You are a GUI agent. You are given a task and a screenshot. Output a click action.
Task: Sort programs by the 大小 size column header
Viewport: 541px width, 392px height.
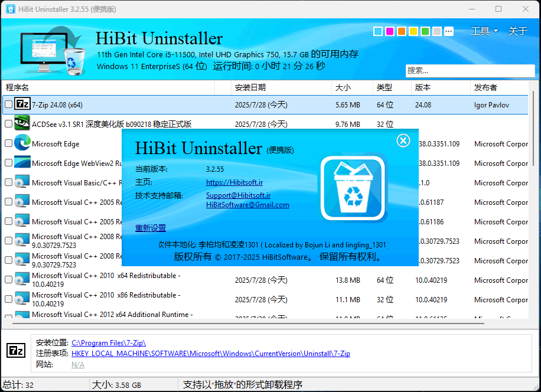[x=343, y=87]
